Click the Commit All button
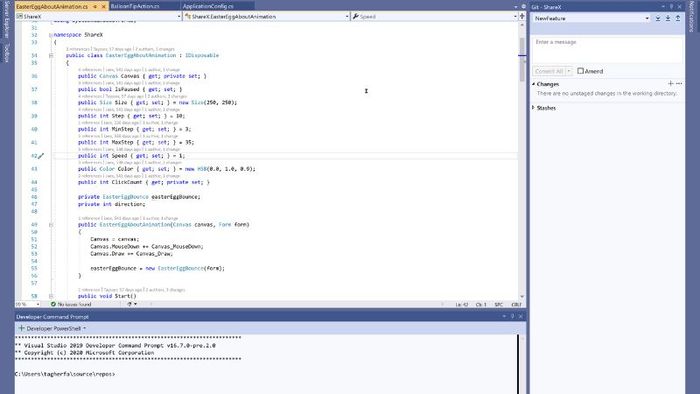The height and width of the screenshot is (394, 700). [x=549, y=71]
